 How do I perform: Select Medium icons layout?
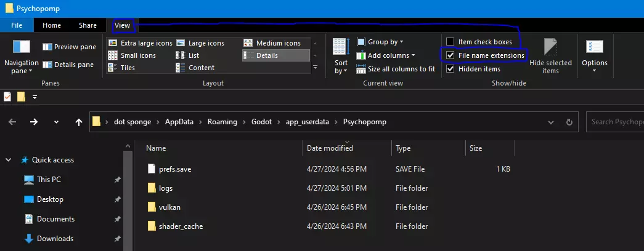pyautogui.click(x=272, y=43)
